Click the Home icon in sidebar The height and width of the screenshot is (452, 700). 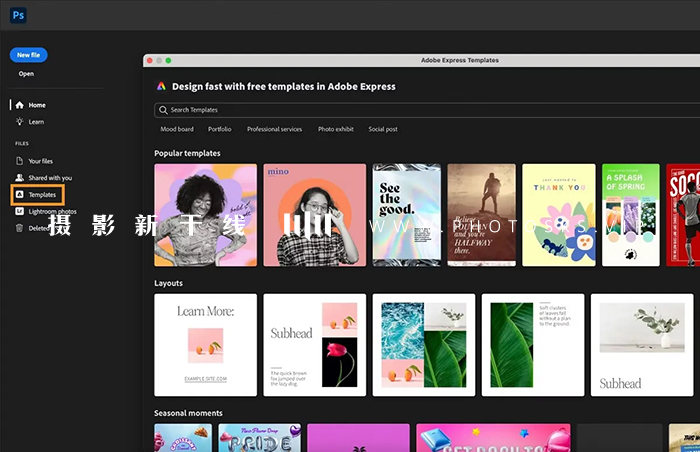pyautogui.click(x=19, y=105)
